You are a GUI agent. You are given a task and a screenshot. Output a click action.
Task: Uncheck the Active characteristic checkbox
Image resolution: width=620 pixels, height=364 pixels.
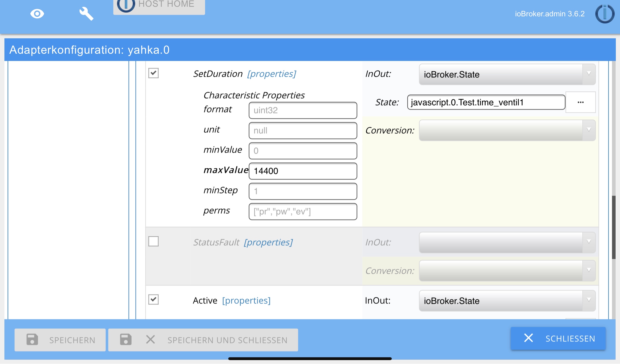pyautogui.click(x=153, y=299)
